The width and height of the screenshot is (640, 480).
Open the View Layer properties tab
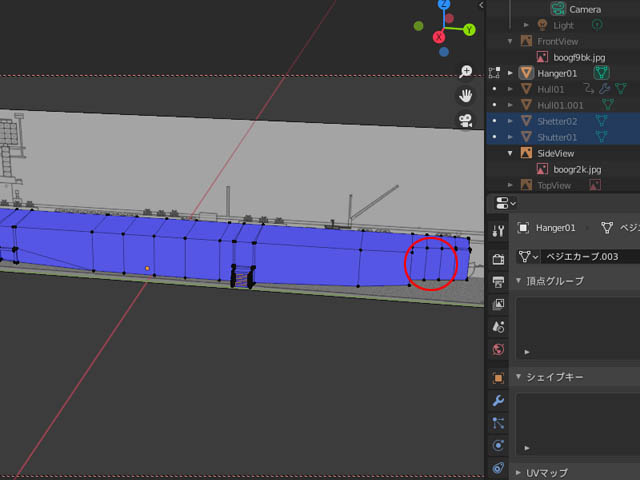[x=498, y=304]
